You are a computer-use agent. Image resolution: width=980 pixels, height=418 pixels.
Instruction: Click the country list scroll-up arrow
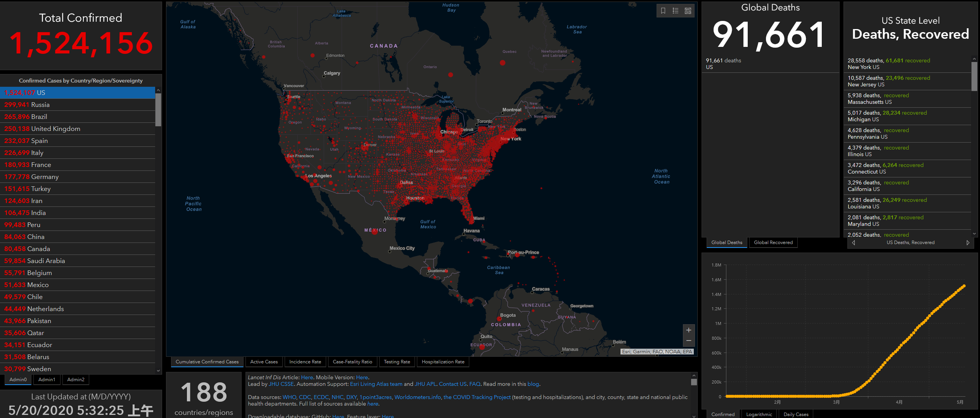pyautogui.click(x=158, y=90)
